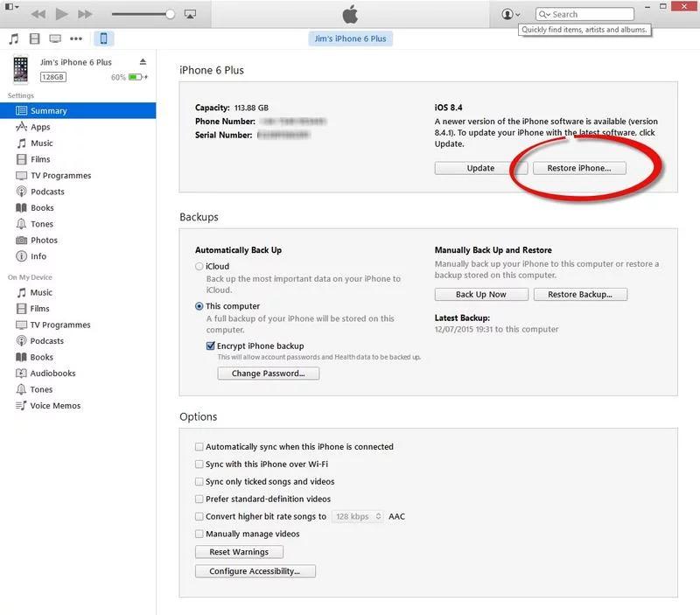The width and height of the screenshot is (700, 615).
Task: Click in the Search field
Action: pyautogui.click(x=584, y=14)
